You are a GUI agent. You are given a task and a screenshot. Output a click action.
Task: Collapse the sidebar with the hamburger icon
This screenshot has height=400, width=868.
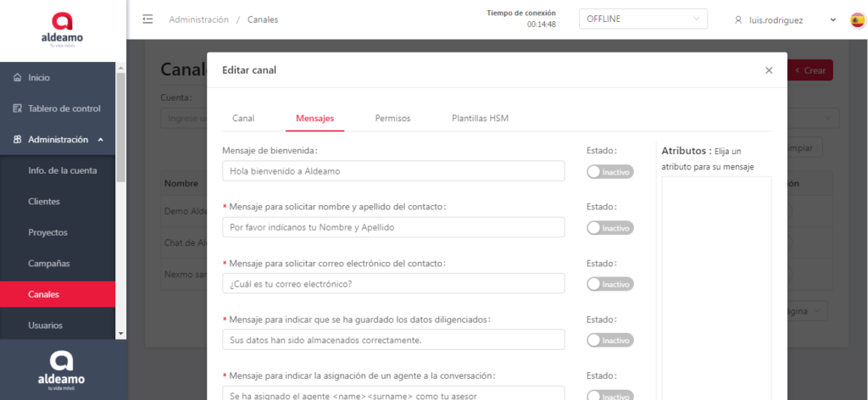[x=147, y=19]
